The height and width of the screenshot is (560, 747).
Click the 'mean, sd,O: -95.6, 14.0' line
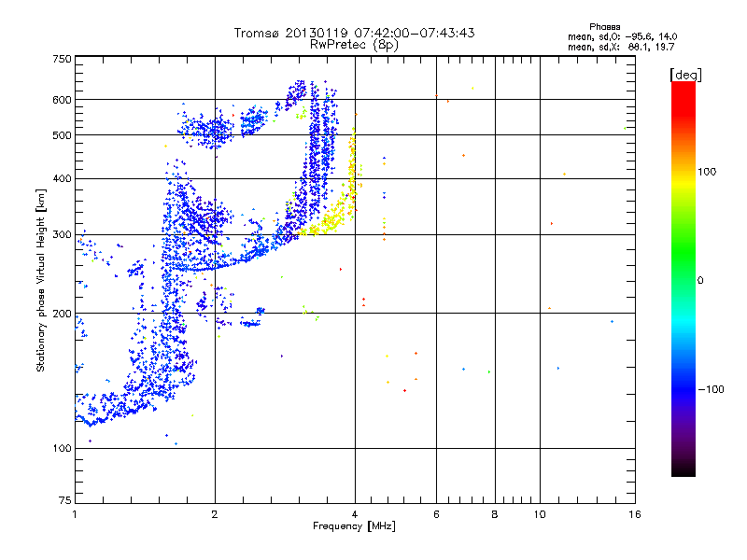click(x=622, y=36)
